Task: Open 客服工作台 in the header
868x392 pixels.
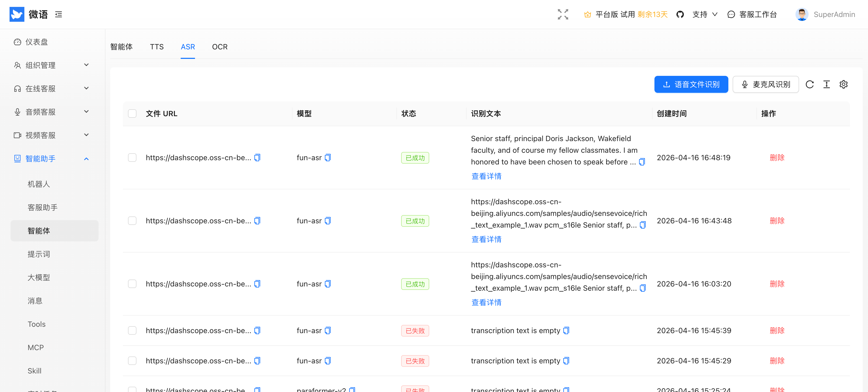Action: pyautogui.click(x=752, y=14)
